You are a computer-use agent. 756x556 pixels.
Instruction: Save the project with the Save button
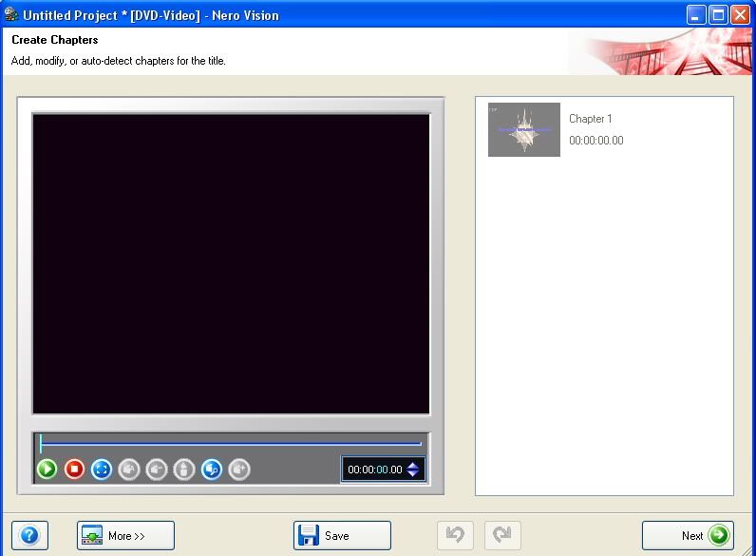click(342, 535)
